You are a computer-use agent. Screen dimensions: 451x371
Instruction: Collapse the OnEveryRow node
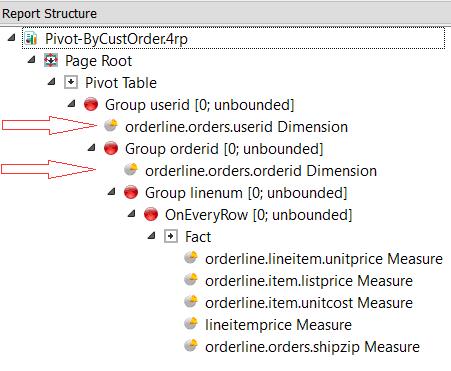coord(132,214)
